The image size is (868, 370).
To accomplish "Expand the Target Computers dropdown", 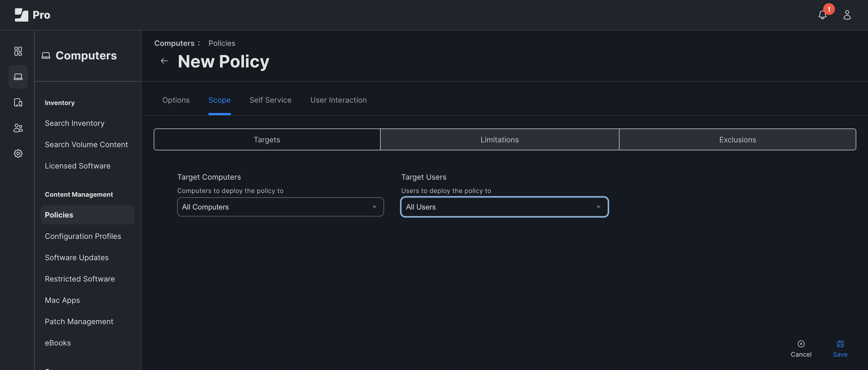I will coord(279,207).
